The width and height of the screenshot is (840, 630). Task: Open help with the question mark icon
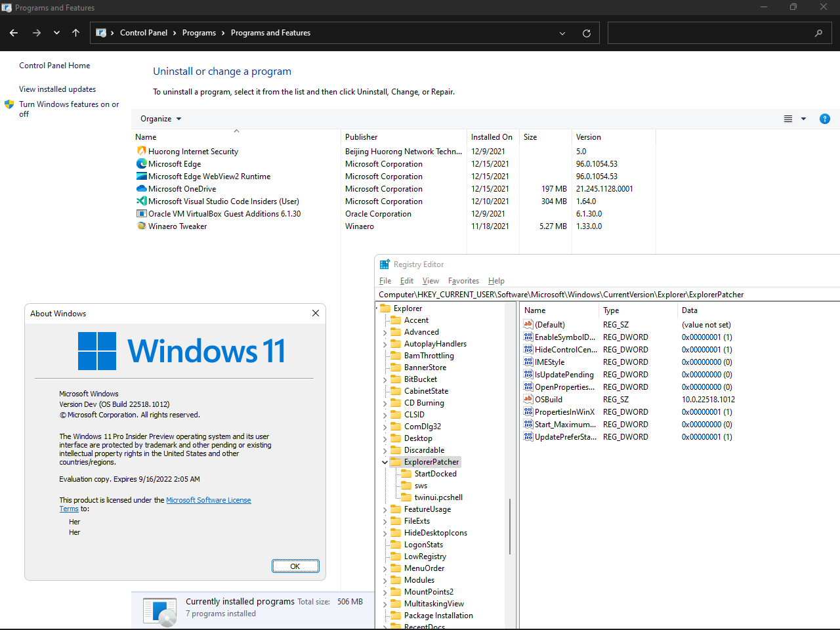pos(825,119)
